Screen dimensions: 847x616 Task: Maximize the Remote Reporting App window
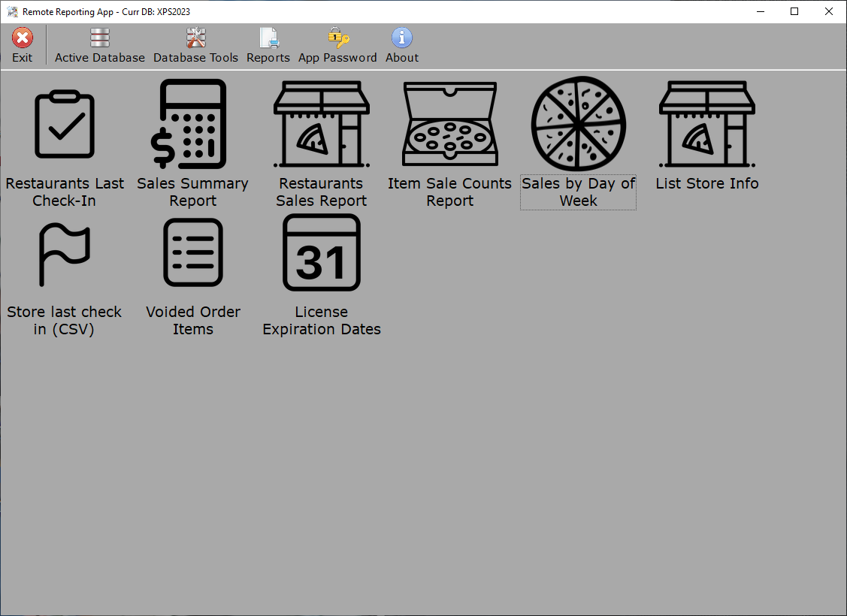click(794, 11)
